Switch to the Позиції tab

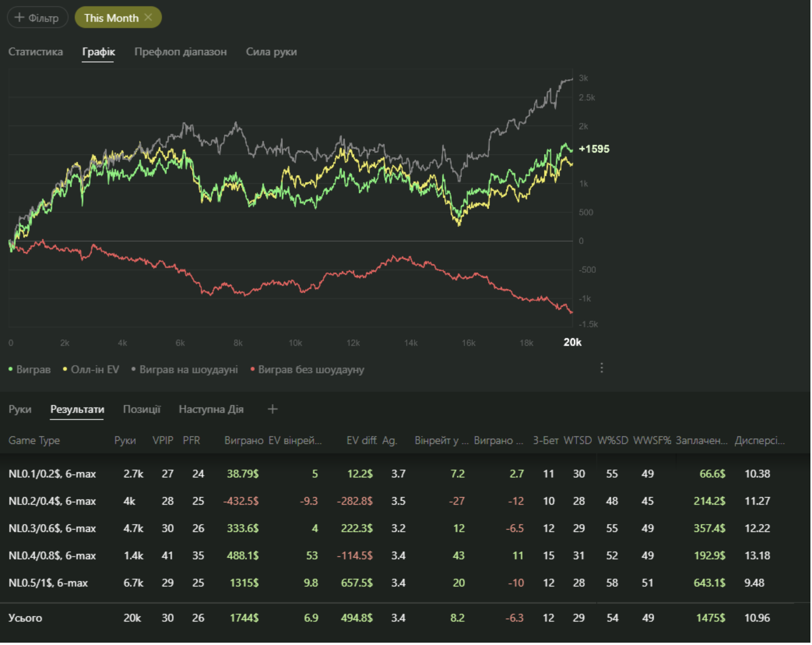142,409
